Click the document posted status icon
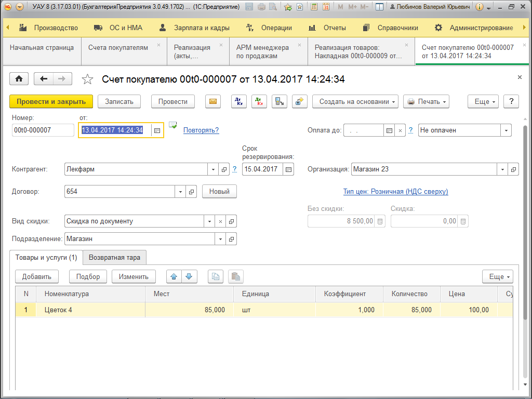The image size is (532, 399). (172, 125)
